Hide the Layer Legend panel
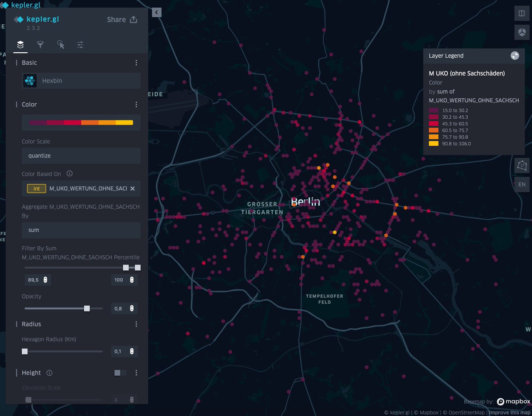The width and height of the screenshot is (532, 416). (515, 56)
